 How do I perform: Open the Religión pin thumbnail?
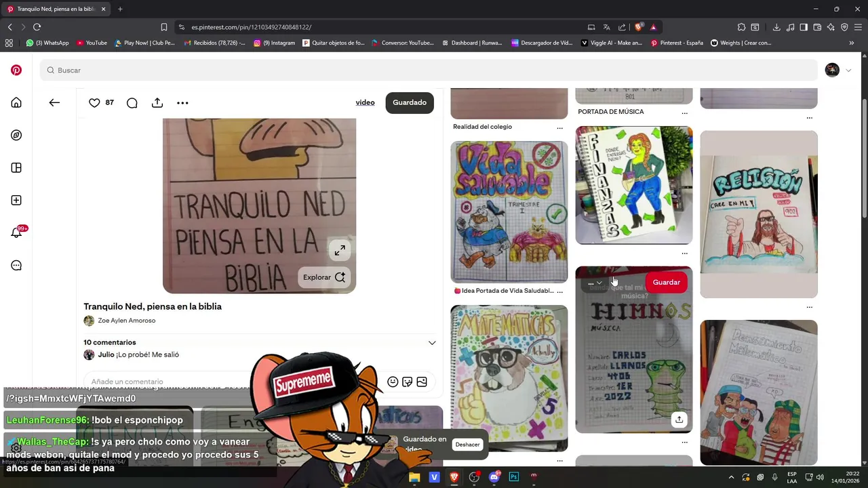pyautogui.click(x=759, y=214)
